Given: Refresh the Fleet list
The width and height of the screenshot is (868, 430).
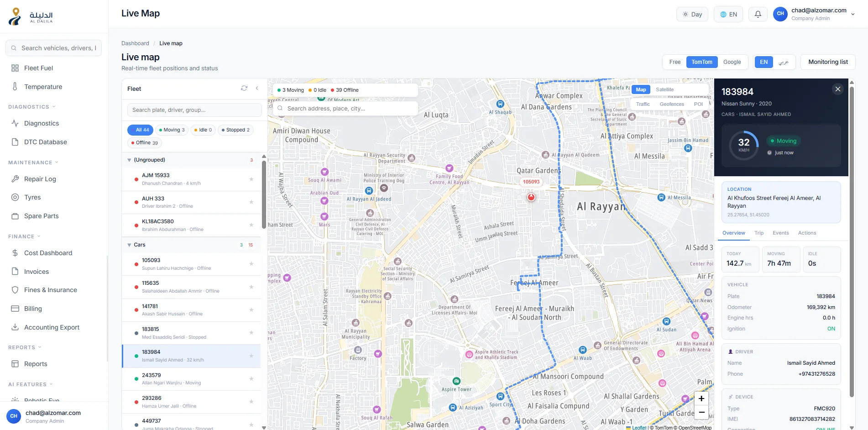Looking at the screenshot, I should (244, 88).
